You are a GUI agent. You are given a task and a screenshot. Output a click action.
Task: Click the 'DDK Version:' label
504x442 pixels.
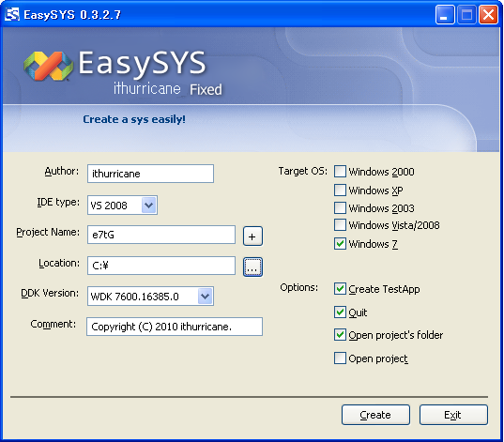(50, 293)
